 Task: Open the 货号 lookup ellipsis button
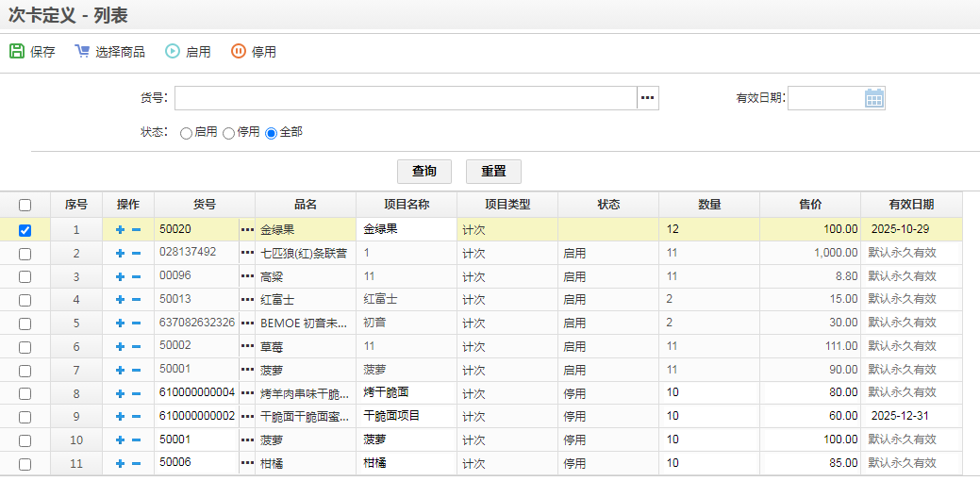point(647,98)
